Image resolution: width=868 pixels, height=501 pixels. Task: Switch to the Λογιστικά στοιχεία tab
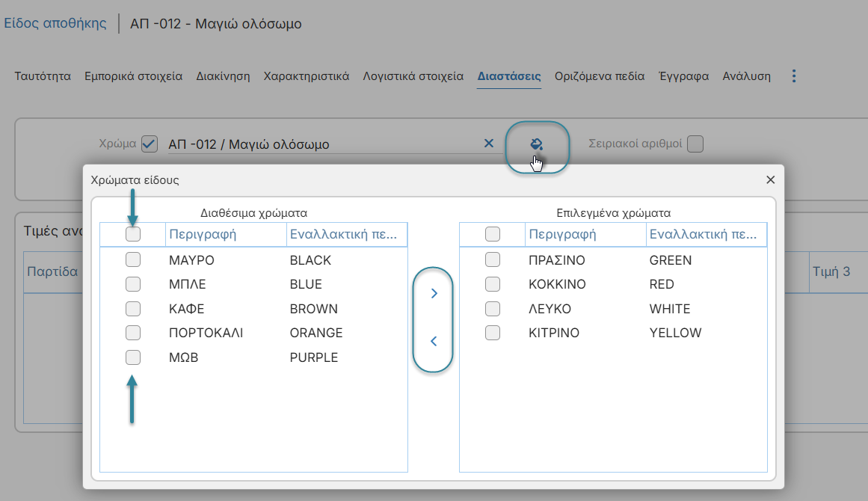pos(413,76)
